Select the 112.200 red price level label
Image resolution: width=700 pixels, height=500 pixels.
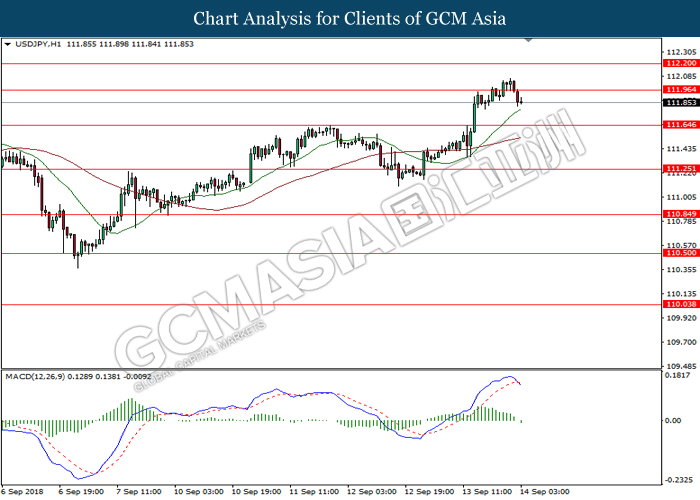[x=681, y=63]
